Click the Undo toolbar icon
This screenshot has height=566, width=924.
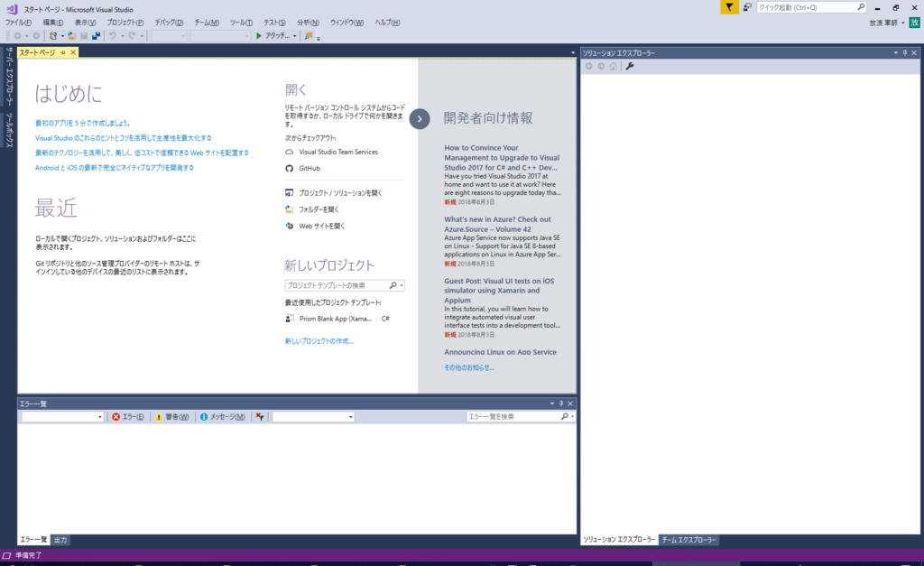coord(113,36)
